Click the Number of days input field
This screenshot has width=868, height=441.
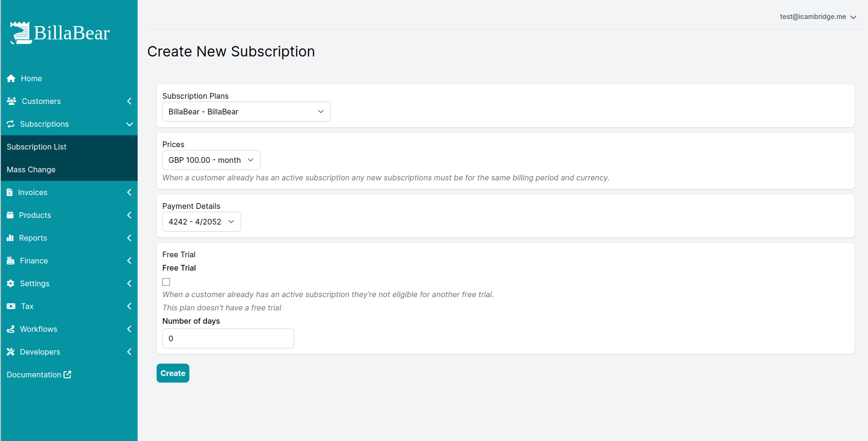[x=228, y=338]
